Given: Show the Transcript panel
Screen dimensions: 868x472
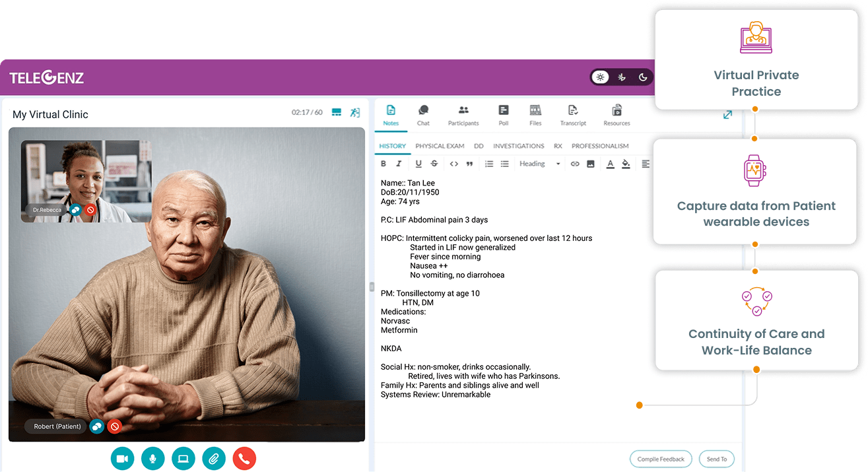Looking at the screenshot, I should pyautogui.click(x=573, y=114).
